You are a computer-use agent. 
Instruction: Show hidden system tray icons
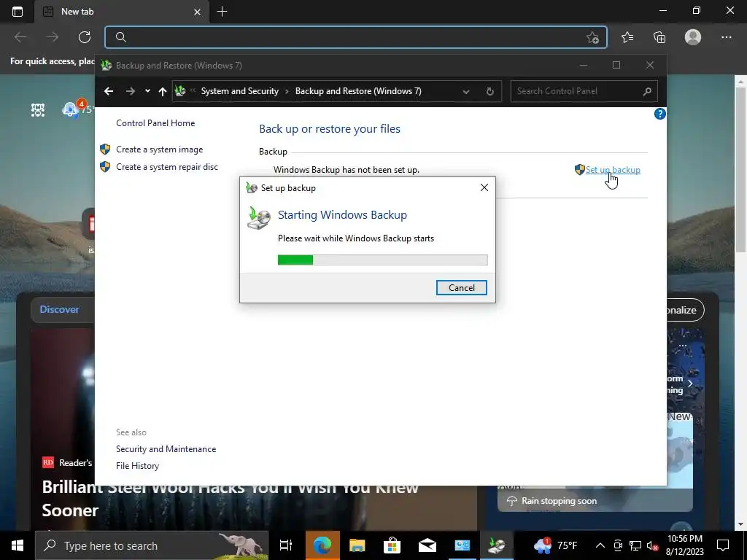(600, 545)
